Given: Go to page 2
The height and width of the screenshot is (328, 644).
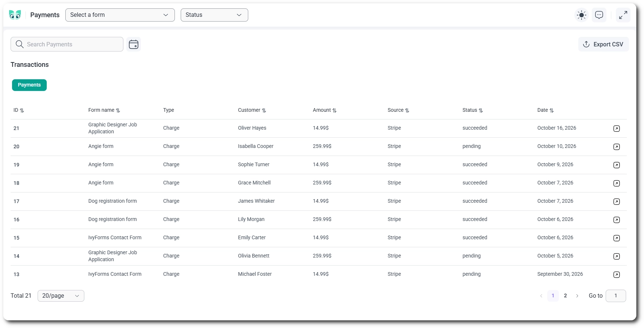Looking at the screenshot, I should [566, 296].
